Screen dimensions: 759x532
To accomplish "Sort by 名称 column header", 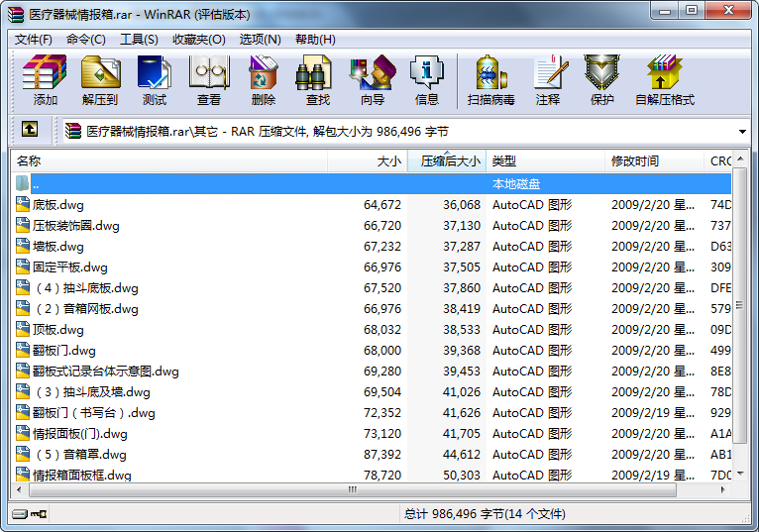I will 169,161.
